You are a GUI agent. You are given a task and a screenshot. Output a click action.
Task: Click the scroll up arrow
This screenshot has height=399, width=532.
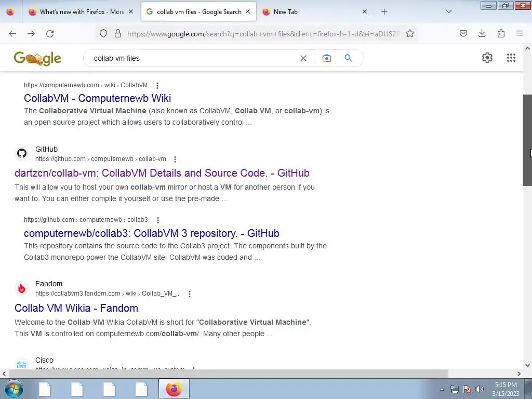pyautogui.click(x=528, y=48)
